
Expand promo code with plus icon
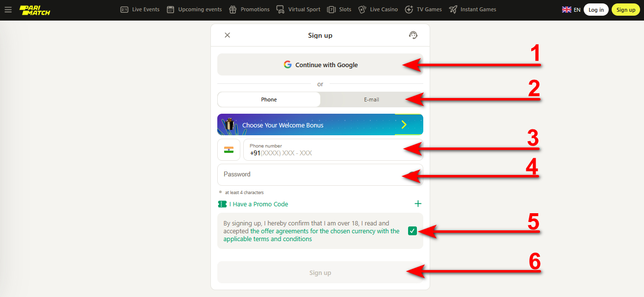point(418,204)
